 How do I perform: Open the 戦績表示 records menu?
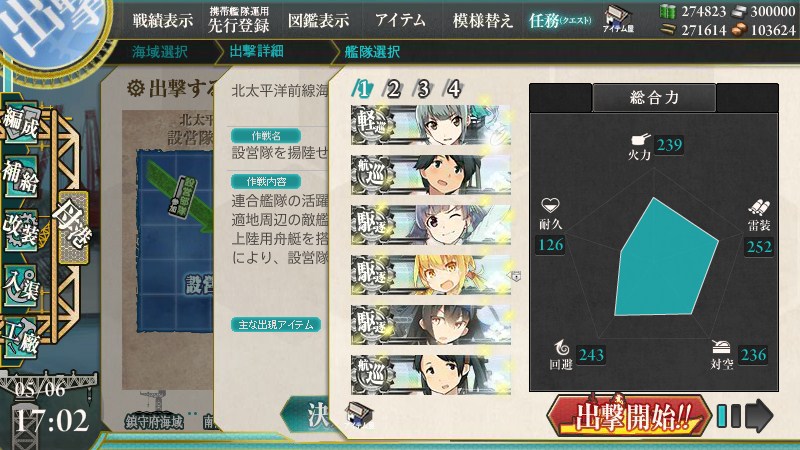point(163,20)
